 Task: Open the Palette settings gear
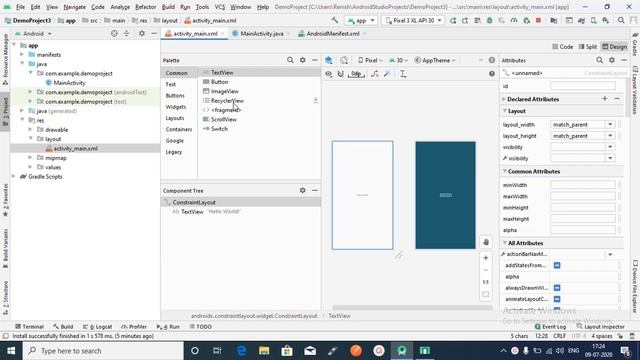click(x=302, y=60)
